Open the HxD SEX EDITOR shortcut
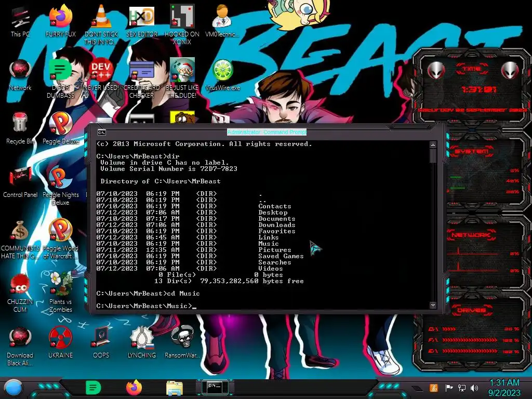532x399 pixels. coord(141,22)
